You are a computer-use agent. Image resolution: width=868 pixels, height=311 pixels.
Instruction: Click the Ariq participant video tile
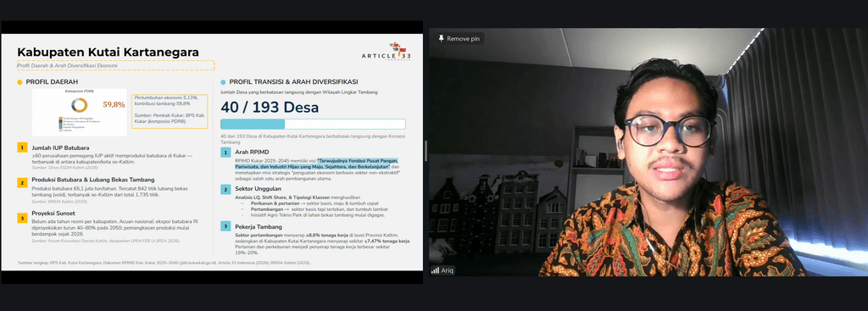tap(648, 153)
